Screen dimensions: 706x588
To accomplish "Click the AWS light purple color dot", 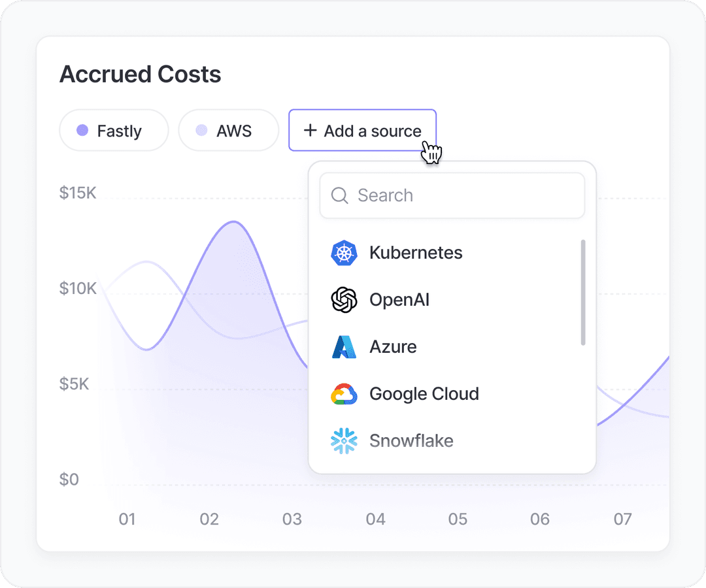I will 201,131.
